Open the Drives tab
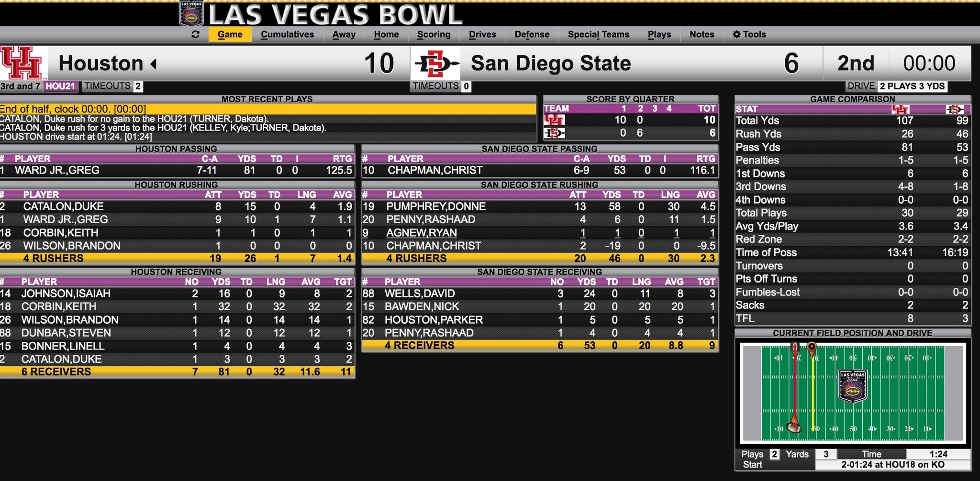The width and height of the screenshot is (980, 481). click(x=482, y=34)
